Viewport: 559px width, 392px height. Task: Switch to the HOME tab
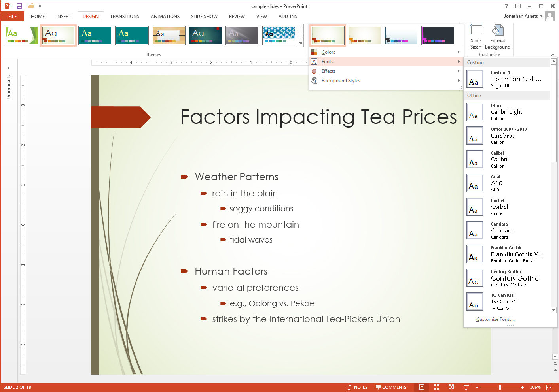point(38,17)
